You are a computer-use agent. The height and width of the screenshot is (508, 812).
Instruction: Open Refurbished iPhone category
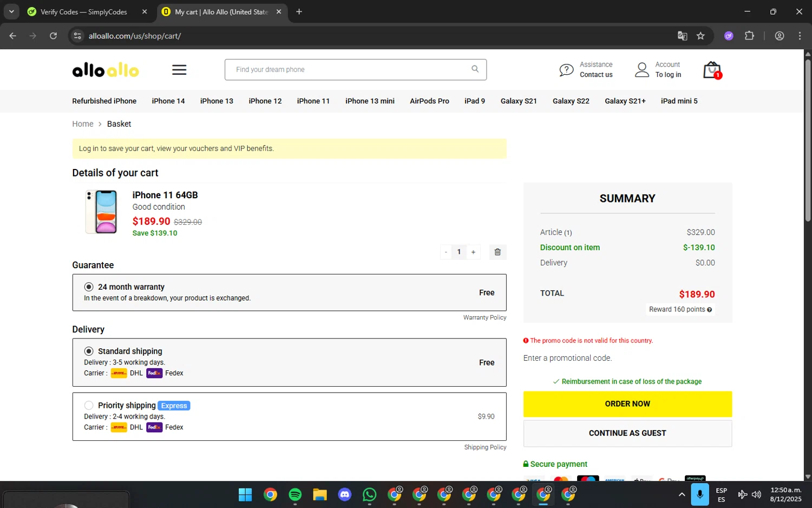tap(104, 101)
